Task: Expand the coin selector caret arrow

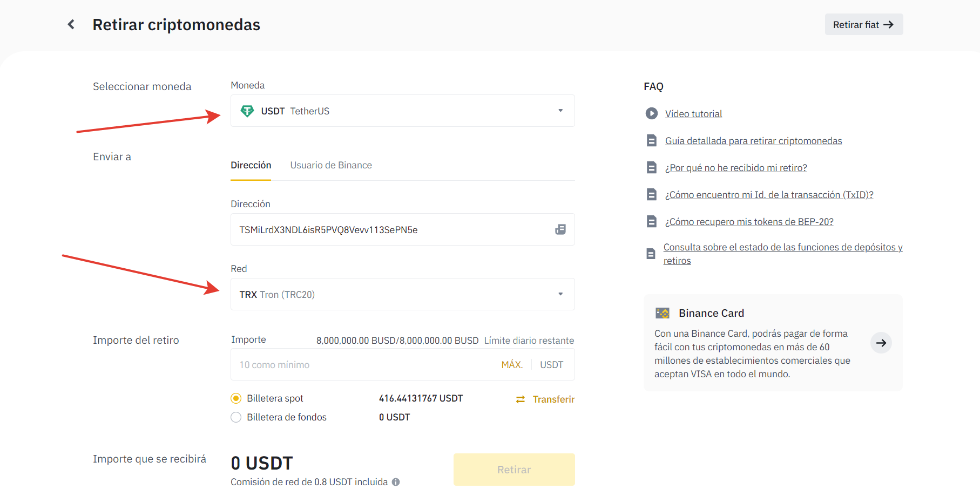Action: click(560, 111)
